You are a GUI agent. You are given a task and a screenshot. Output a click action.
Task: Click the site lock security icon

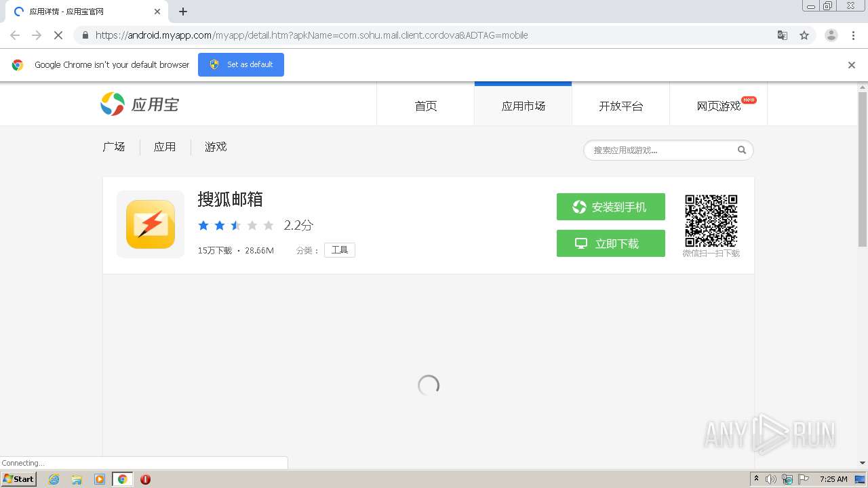coord(85,35)
